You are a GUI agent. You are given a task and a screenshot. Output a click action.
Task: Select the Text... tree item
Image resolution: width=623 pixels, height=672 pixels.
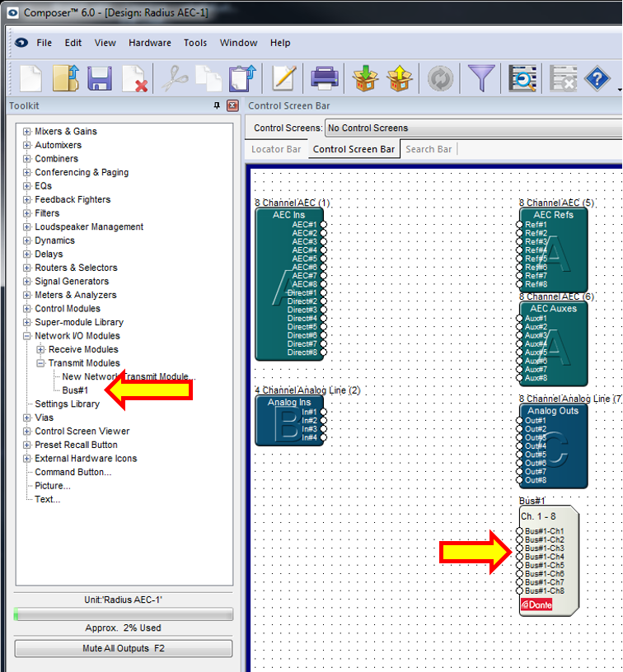pyautogui.click(x=47, y=500)
